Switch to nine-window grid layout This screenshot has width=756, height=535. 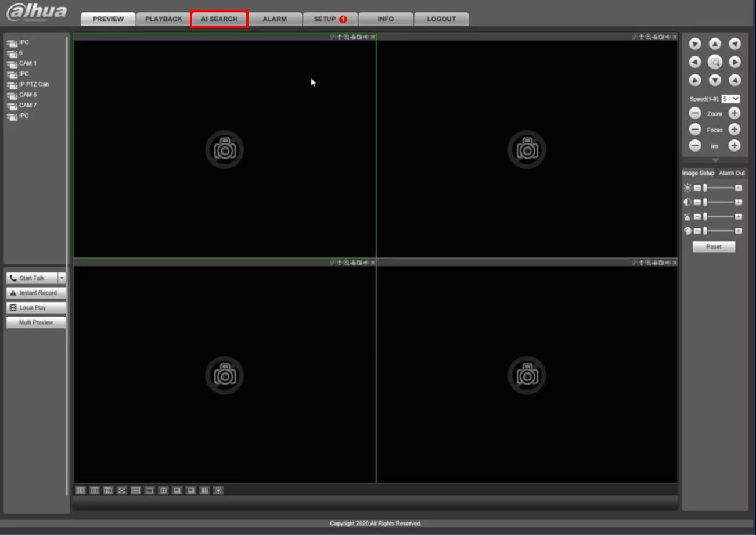coord(204,490)
